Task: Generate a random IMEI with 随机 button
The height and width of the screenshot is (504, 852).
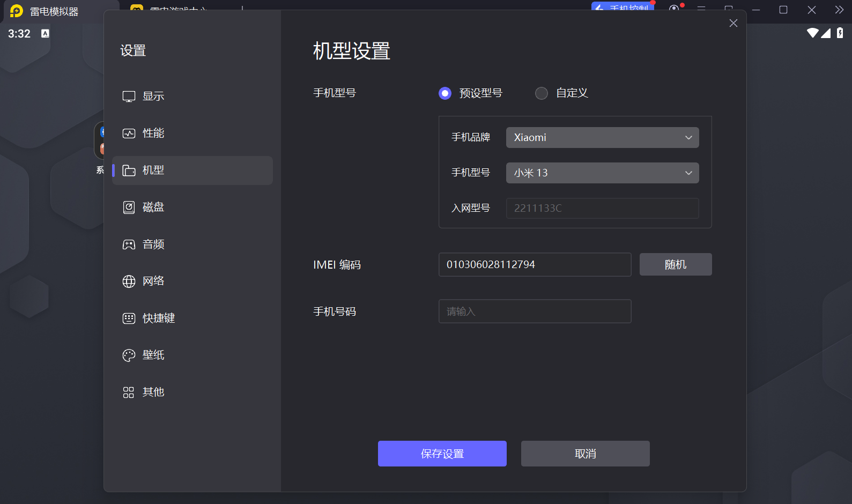Action: click(x=676, y=264)
